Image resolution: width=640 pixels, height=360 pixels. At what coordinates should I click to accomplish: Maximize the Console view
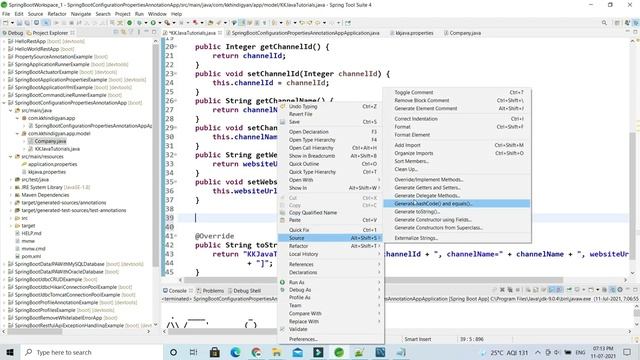click(x=635, y=290)
